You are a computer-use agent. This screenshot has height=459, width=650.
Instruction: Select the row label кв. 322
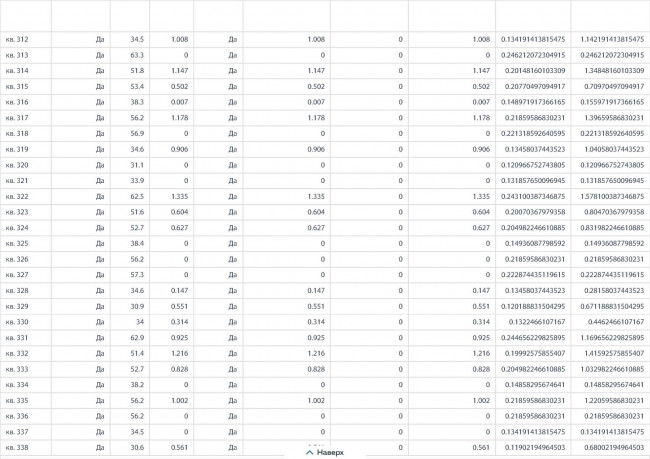[17, 197]
